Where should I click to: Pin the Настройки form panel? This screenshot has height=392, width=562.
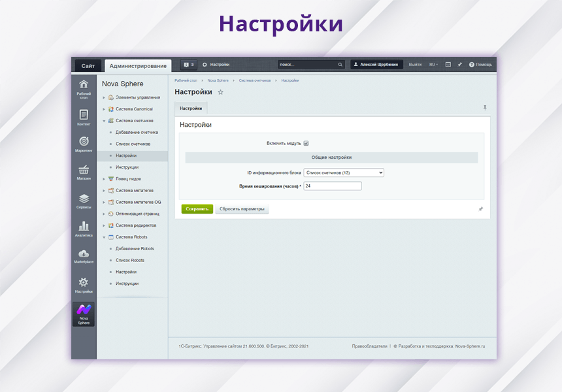point(484,107)
